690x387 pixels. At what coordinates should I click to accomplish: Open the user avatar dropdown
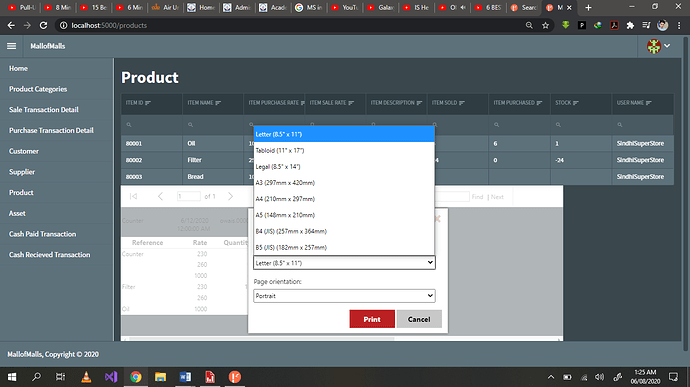click(659, 46)
